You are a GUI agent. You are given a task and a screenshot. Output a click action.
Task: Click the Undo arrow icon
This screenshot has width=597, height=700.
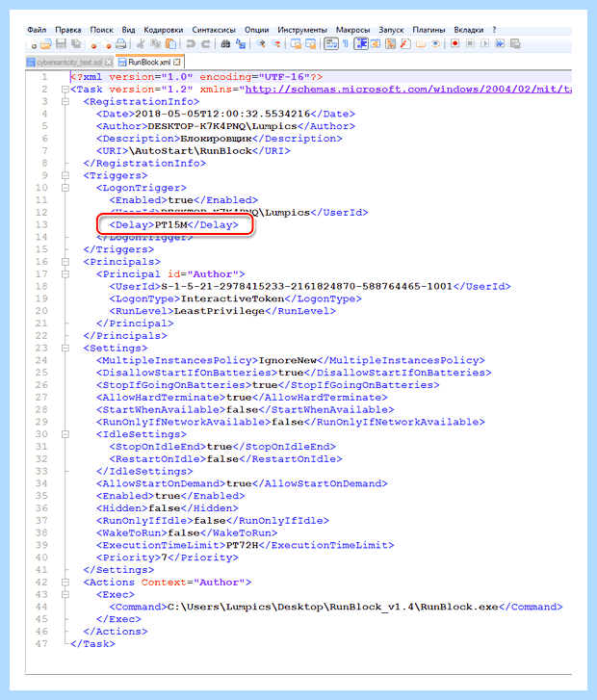(191, 43)
